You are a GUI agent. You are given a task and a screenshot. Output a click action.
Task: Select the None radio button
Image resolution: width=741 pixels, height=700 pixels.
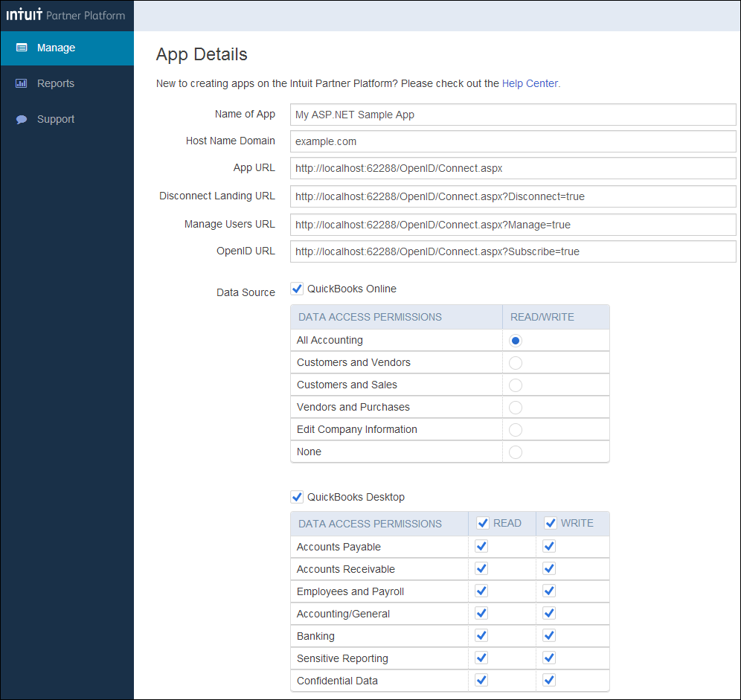[x=515, y=452]
